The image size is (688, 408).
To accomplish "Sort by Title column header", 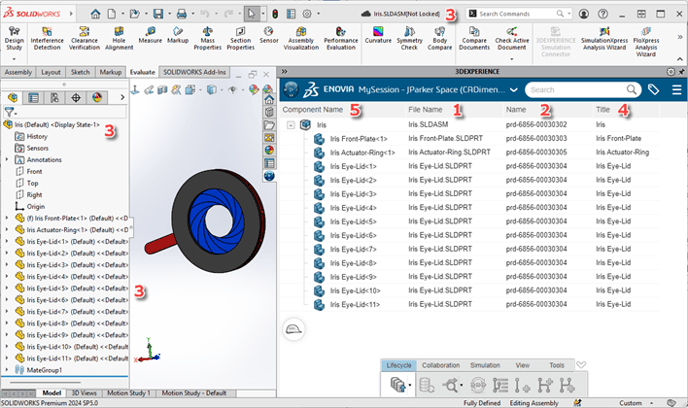I will pos(602,110).
